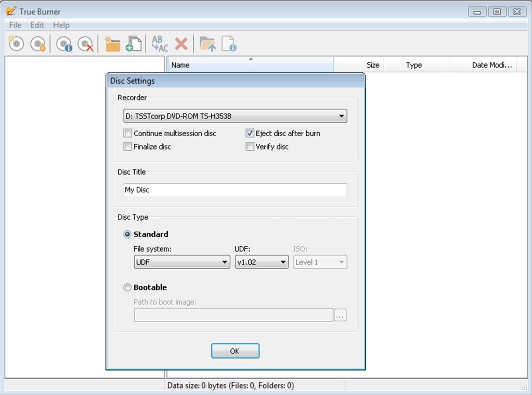This screenshot has width=532, height=395.
Task: Click the True Burner app icon in title bar
Action: click(x=11, y=11)
